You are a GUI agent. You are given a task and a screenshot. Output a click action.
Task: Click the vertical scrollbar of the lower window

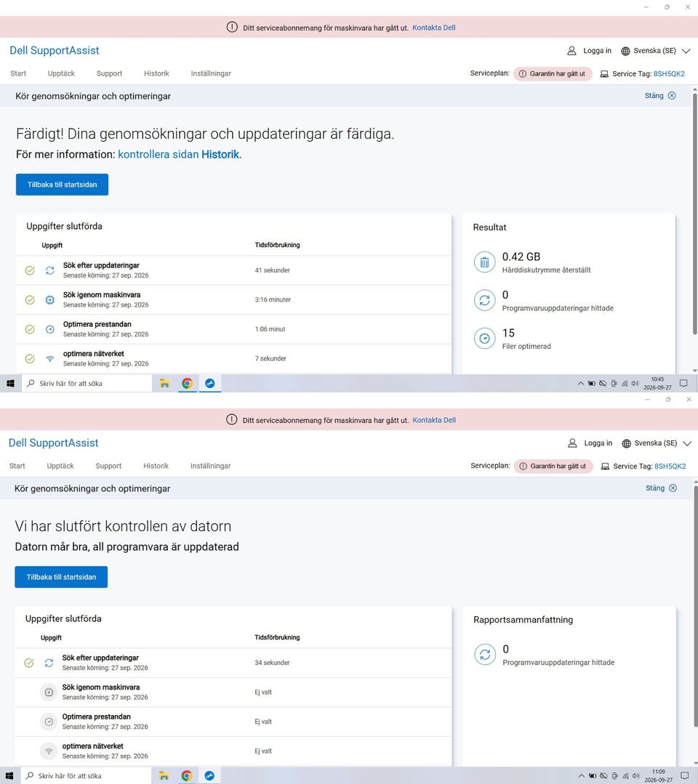point(695,605)
